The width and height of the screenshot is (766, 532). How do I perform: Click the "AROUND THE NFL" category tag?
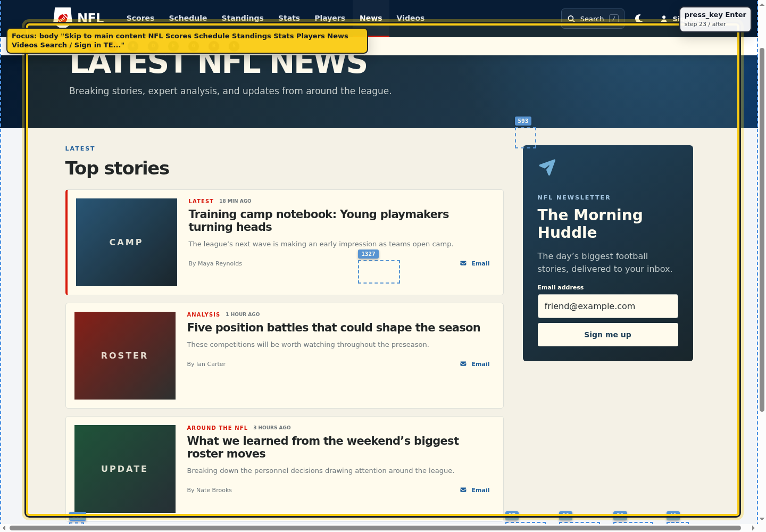(x=217, y=428)
